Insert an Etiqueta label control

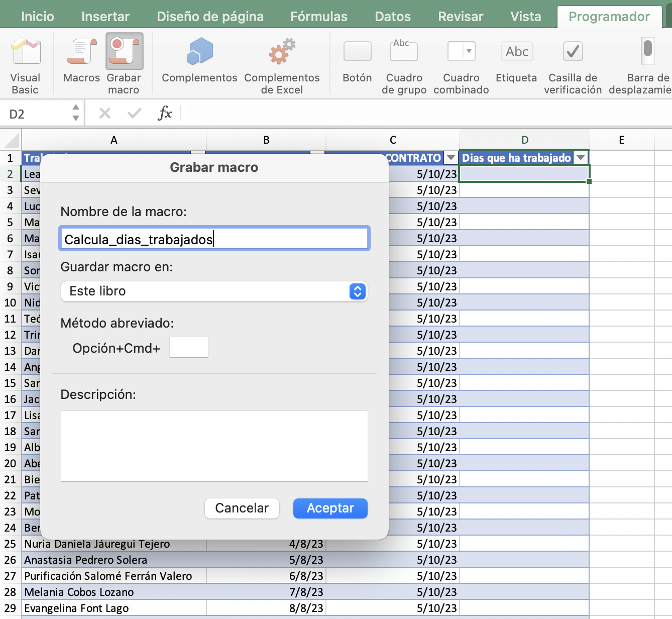pyautogui.click(x=517, y=51)
